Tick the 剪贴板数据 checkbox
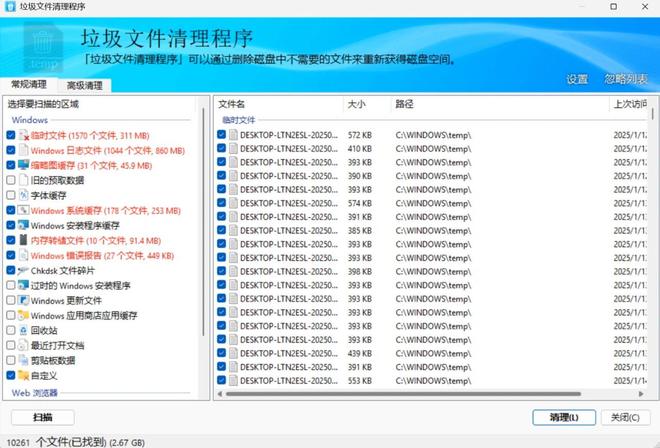Viewport: 660px width, 448px height. pos(11,360)
